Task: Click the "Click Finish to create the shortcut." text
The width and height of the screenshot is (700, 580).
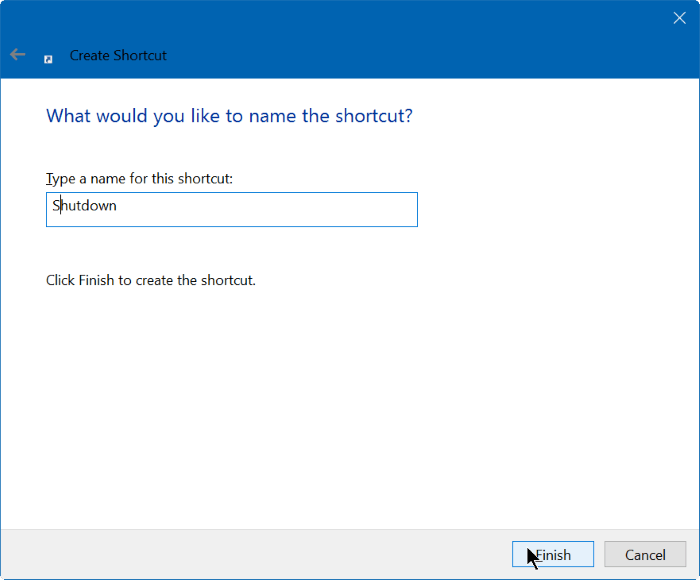Action: (151, 280)
